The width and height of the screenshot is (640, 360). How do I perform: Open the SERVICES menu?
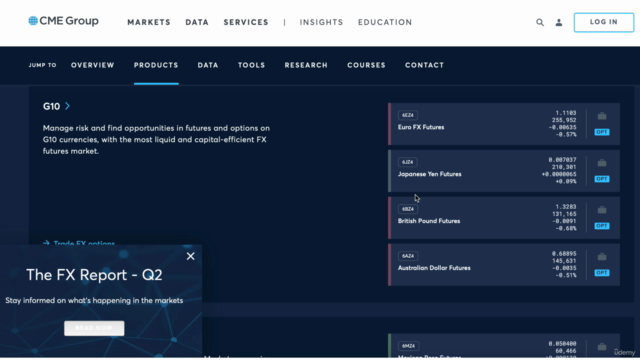tap(246, 22)
